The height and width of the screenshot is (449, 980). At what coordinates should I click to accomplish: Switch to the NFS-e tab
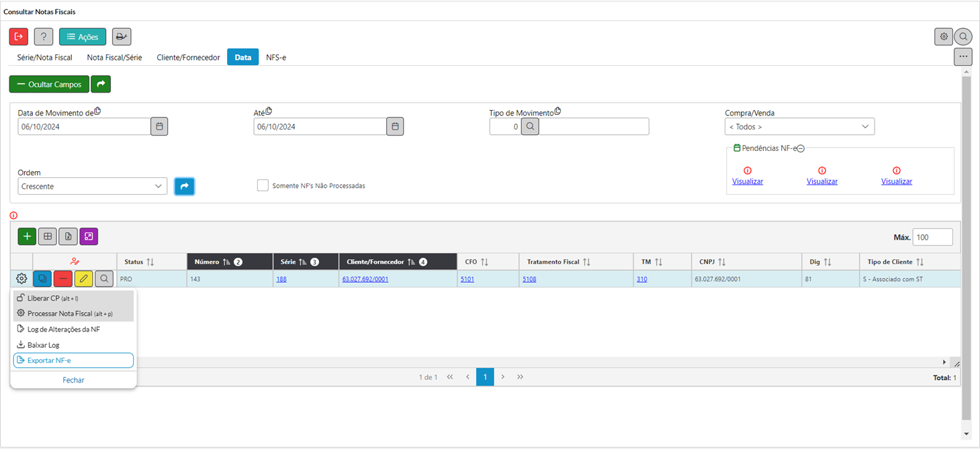coord(276,58)
